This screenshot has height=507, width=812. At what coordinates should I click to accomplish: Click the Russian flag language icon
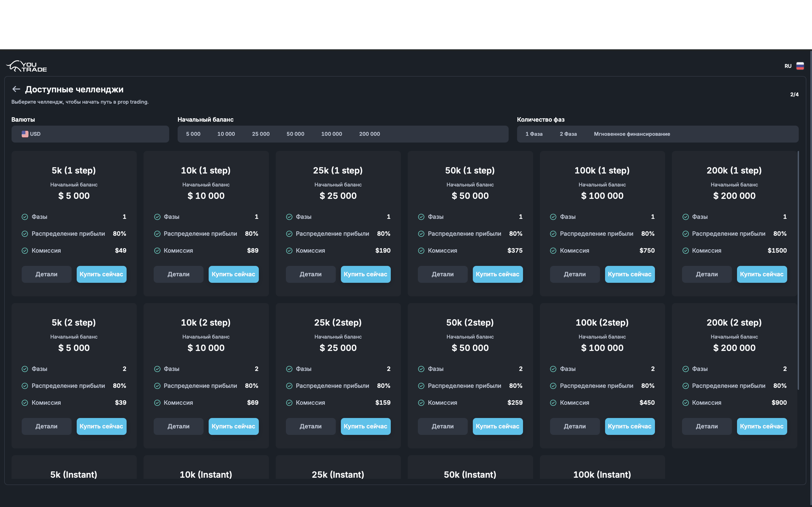point(800,66)
